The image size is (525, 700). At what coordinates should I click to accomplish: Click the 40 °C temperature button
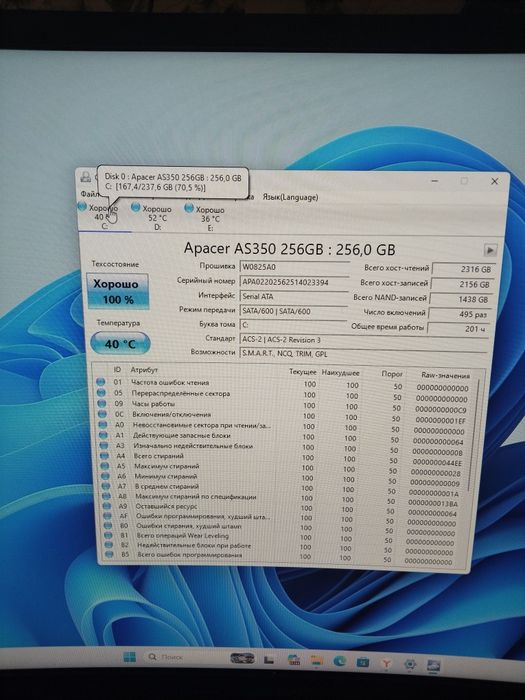click(x=120, y=344)
